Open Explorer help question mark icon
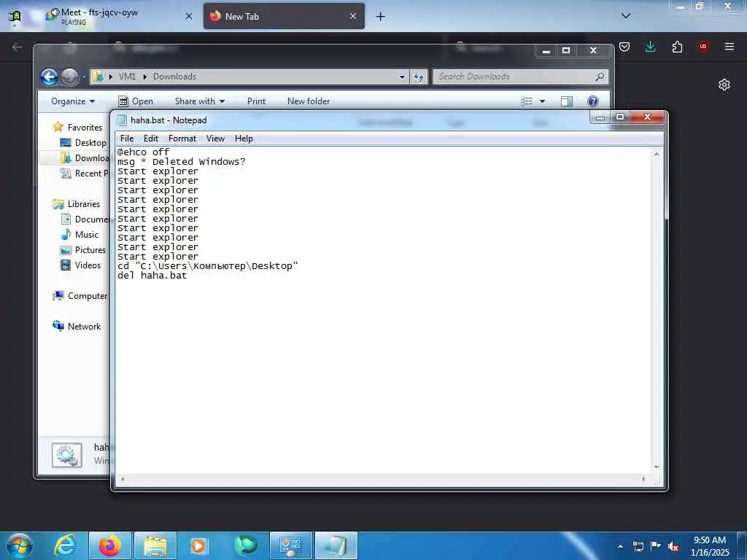The image size is (747, 560). [592, 101]
